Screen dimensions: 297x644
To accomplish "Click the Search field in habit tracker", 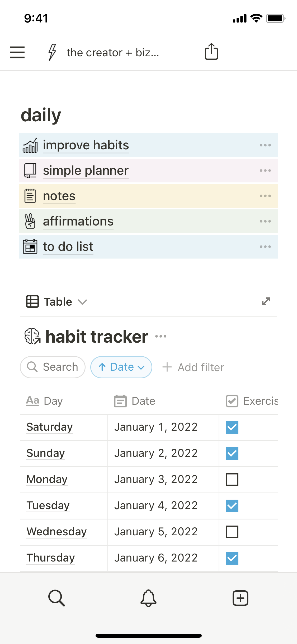I will [53, 367].
